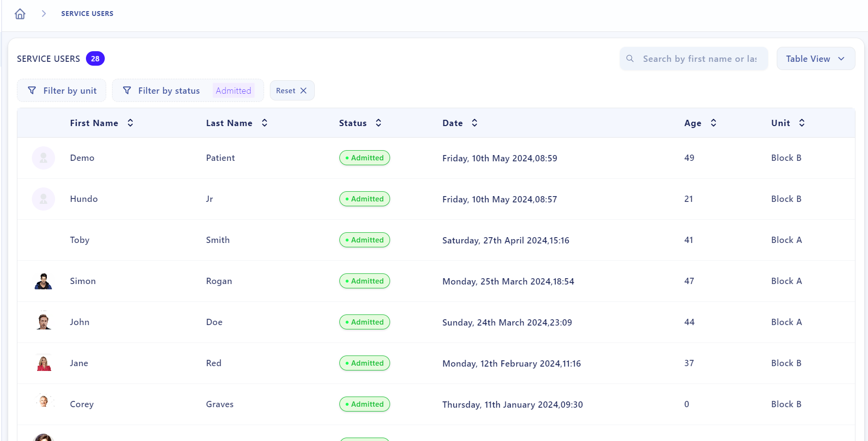
Task: Click Admitted status badge in Demo row
Action: [364, 158]
